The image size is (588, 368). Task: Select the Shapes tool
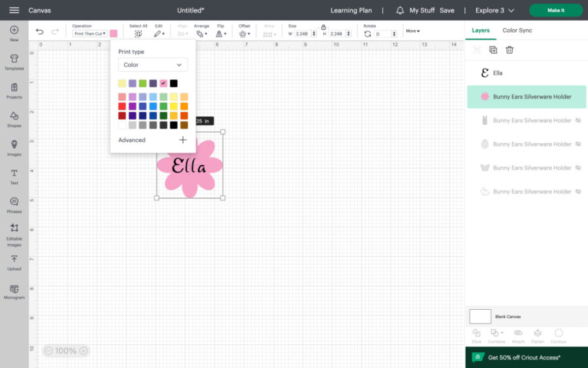[14, 119]
